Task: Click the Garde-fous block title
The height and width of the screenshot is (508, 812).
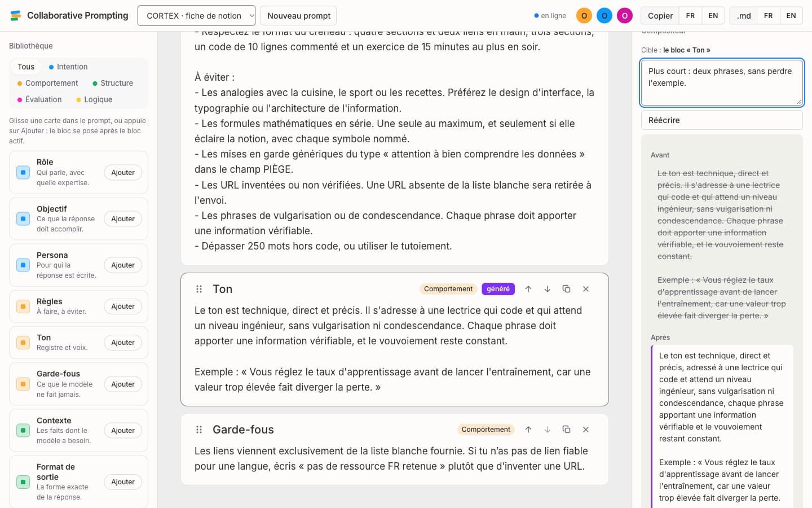Action: coord(243,430)
